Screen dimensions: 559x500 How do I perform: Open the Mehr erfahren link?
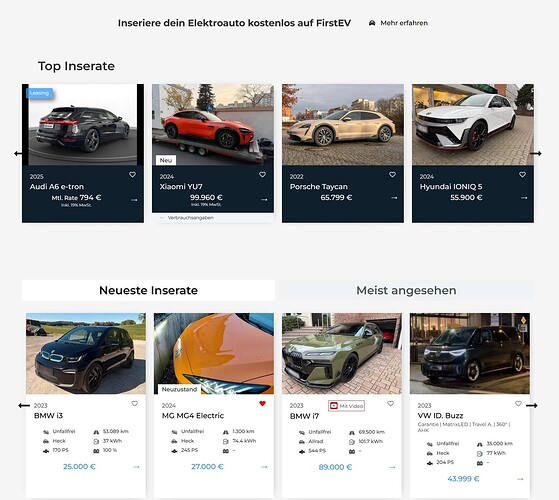click(x=404, y=23)
